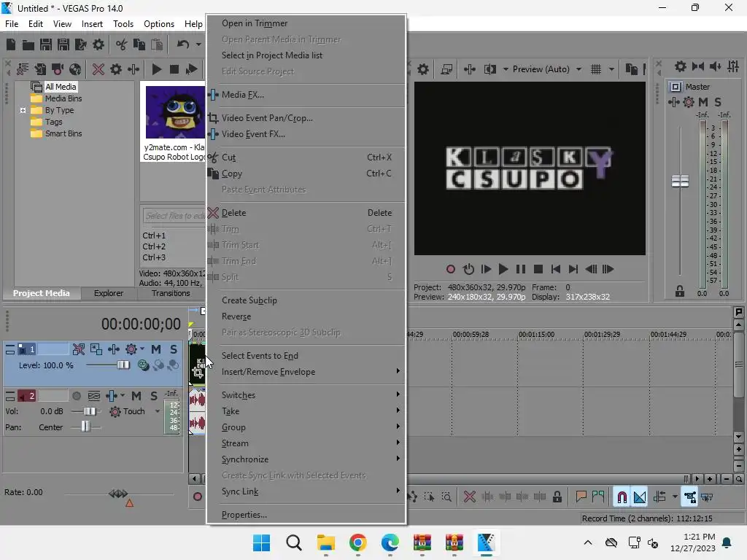Click the Play button in preview transport
The image size is (747, 560).
(503, 270)
